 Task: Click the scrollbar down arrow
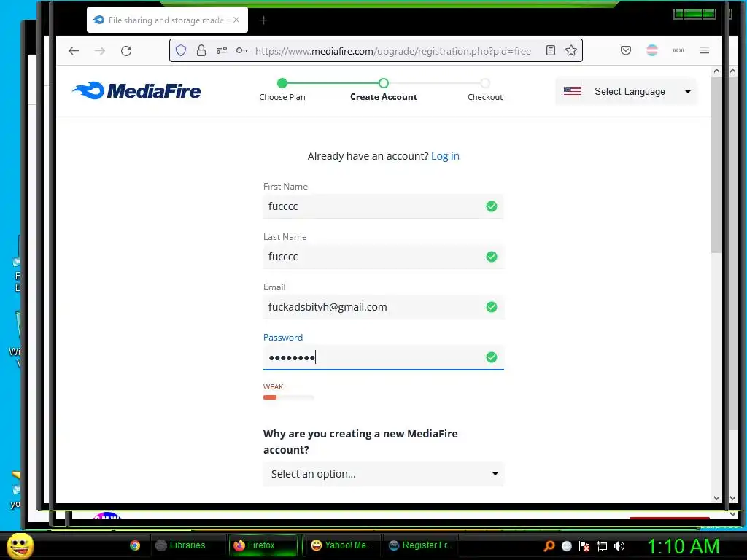tap(716, 497)
